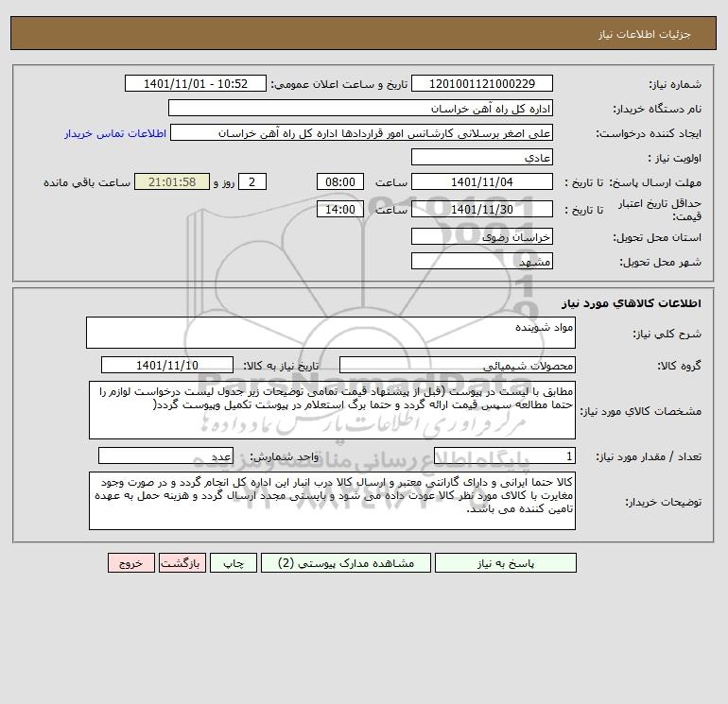The image size is (728, 704).
Task: Click the 'توضیحات خریدار:' label
Action: pyautogui.click(x=664, y=502)
